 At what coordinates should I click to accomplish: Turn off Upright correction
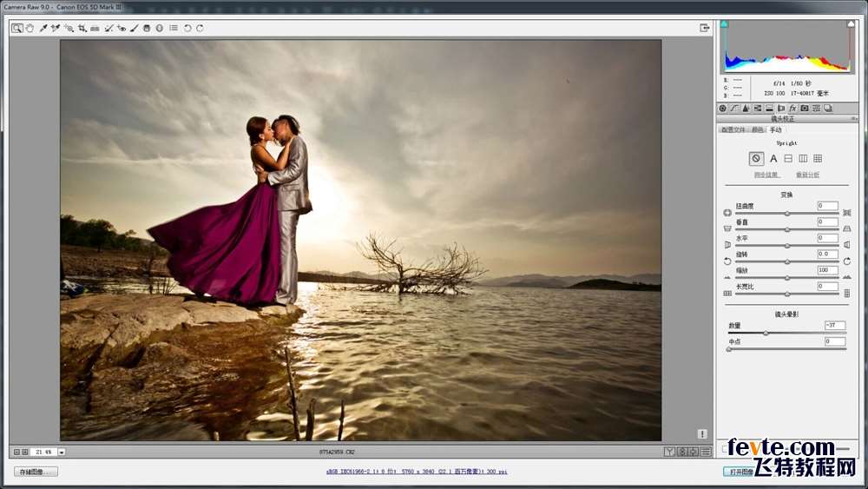pos(756,158)
